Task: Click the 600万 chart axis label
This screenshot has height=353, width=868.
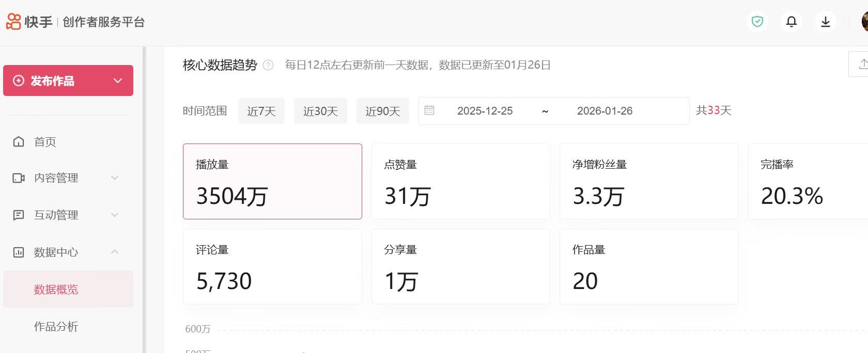Action: (198, 329)
